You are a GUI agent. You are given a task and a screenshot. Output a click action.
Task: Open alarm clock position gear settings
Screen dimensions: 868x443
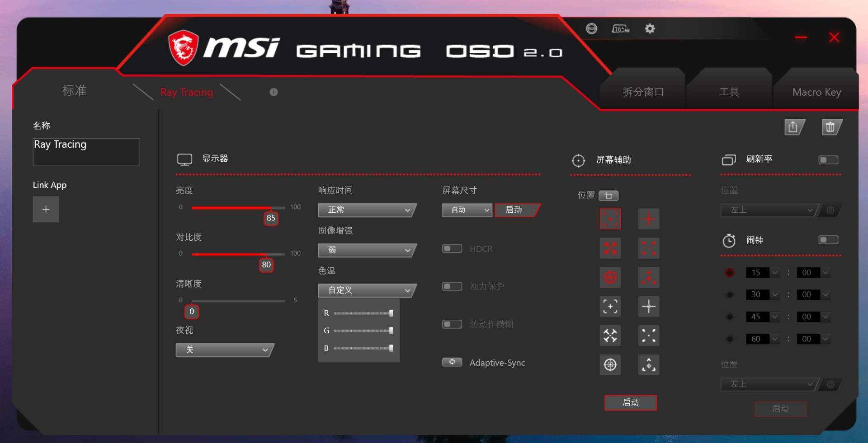831,384
